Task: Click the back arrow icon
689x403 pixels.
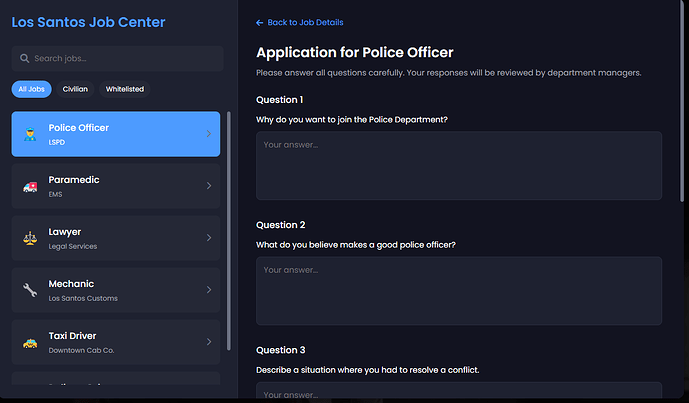Action: [260, 23]
